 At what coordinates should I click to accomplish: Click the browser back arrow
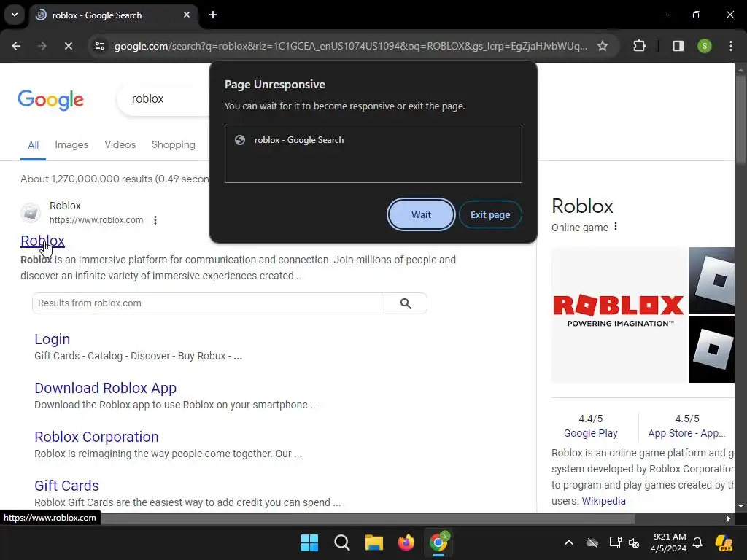(16, 46)
